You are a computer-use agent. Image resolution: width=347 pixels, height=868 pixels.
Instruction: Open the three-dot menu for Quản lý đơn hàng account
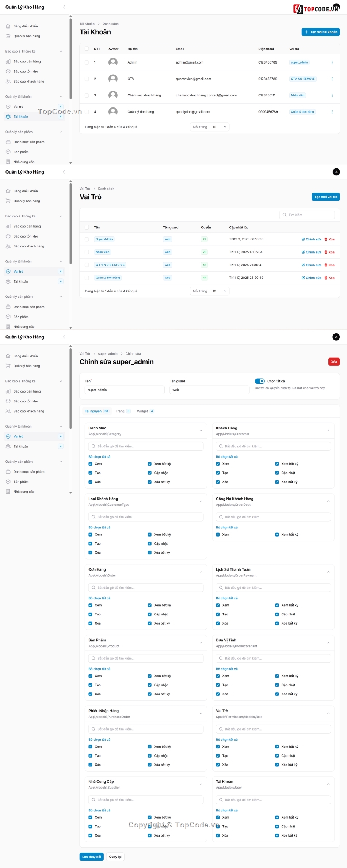pyautogui.click(x=332, y=112)
